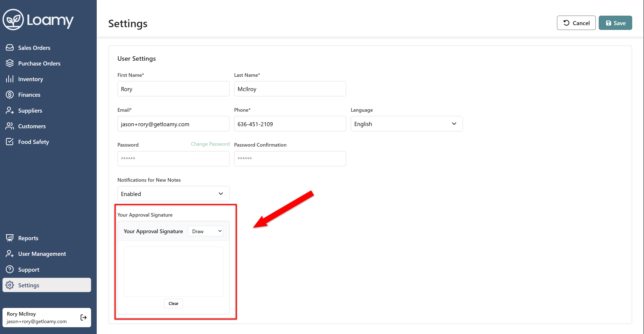Clear the approval signature
The width and height of the screenshot is (644, 334).
pos(174,303)
